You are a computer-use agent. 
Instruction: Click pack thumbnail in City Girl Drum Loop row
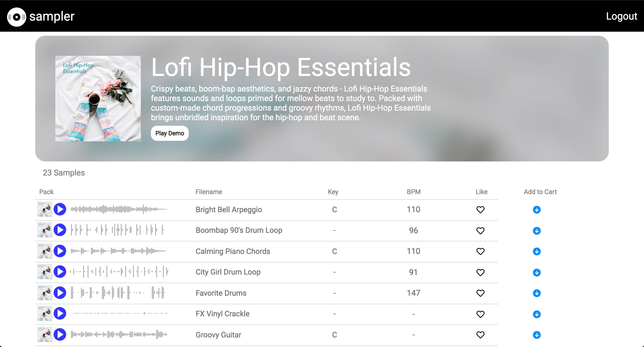45,272
